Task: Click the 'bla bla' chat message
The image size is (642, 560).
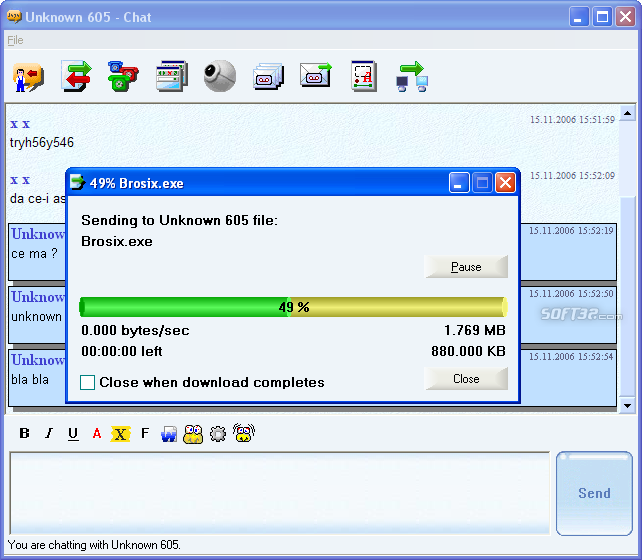Action: (x=30, y=379)
